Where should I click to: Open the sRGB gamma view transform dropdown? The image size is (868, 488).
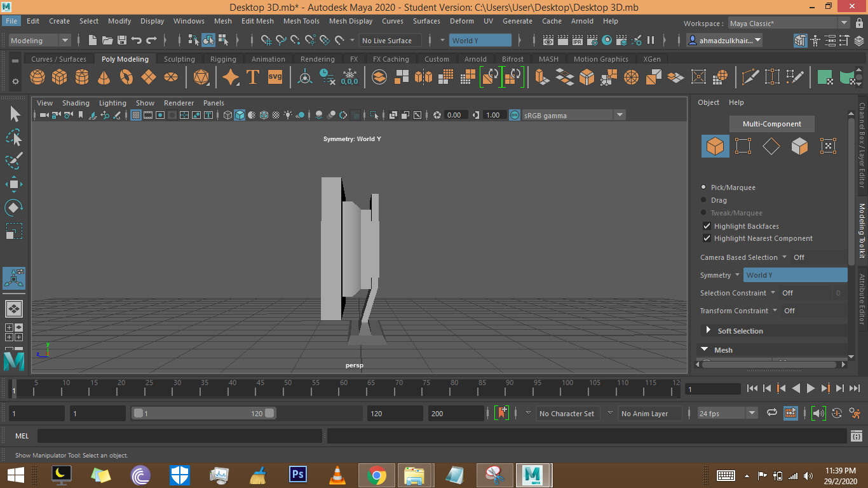point(619,115)
